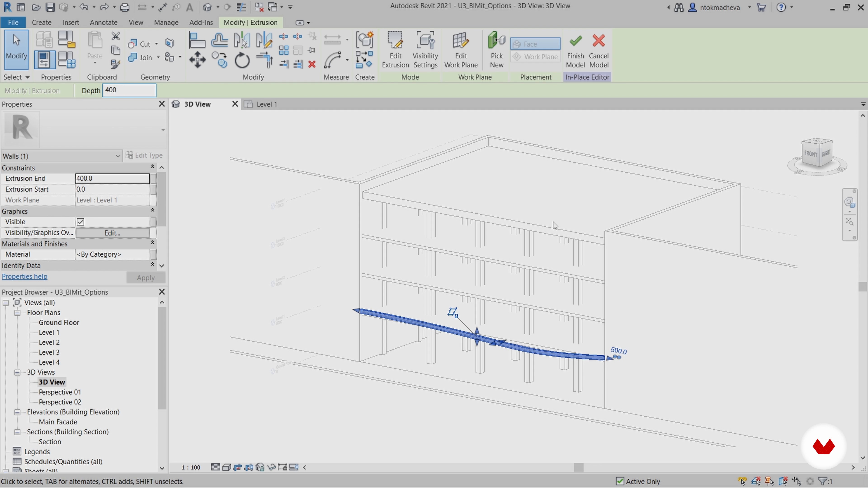Image resolution: width=868 pixels, height=488 pixels.
Task: Click the Undo arrow icon
Action: coord(84,7)
